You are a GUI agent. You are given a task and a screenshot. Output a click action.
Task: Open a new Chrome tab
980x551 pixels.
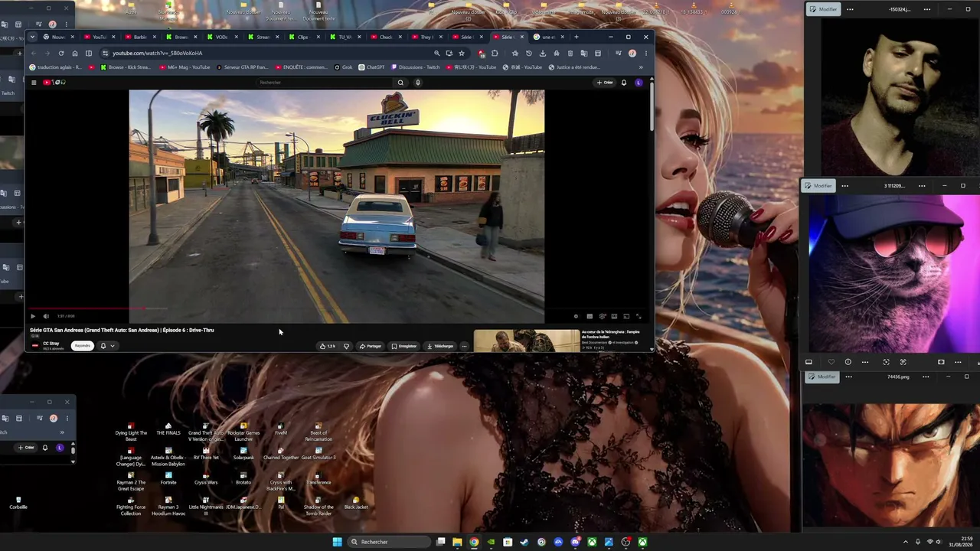point(577,37)
